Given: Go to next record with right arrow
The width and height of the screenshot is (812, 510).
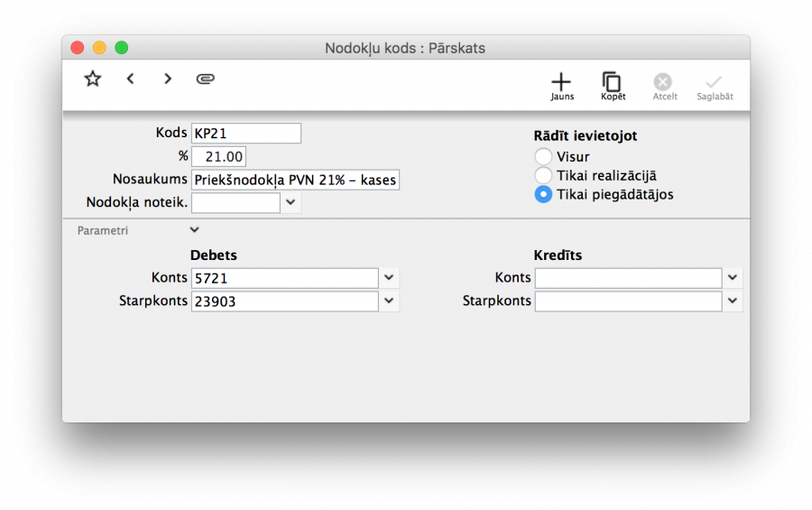Looking at the screenshot, I should click(168, 79).
